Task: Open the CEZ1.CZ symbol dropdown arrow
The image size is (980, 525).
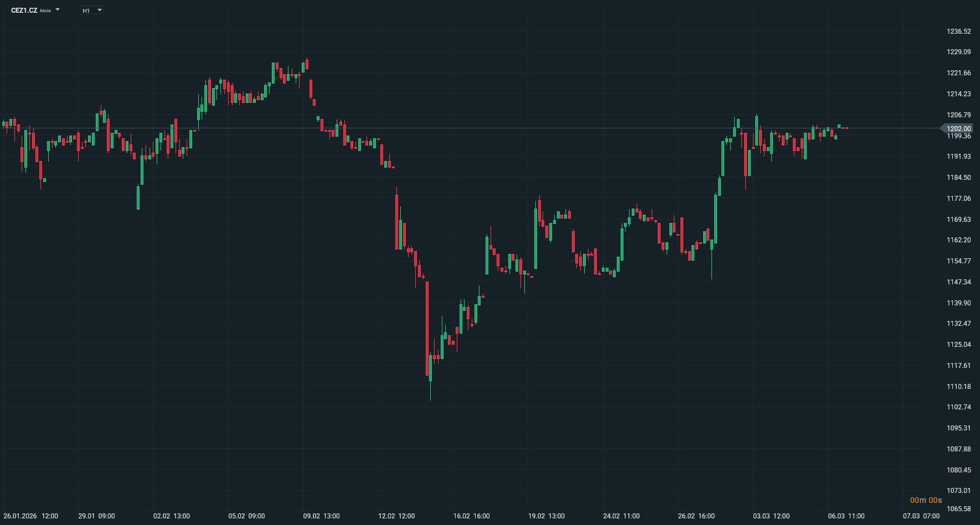Action: click(x=58, y=10)
